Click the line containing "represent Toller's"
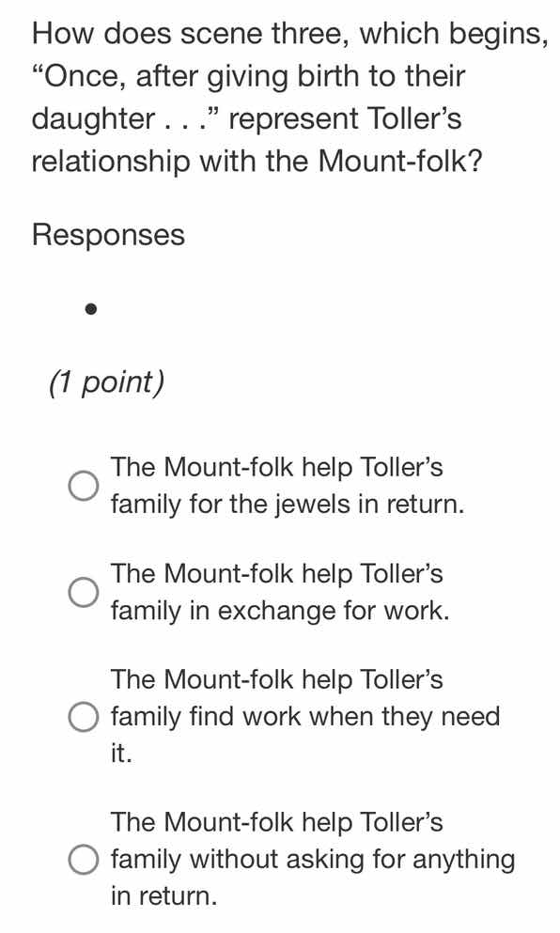The image size is (560, 933). [247, 118]
